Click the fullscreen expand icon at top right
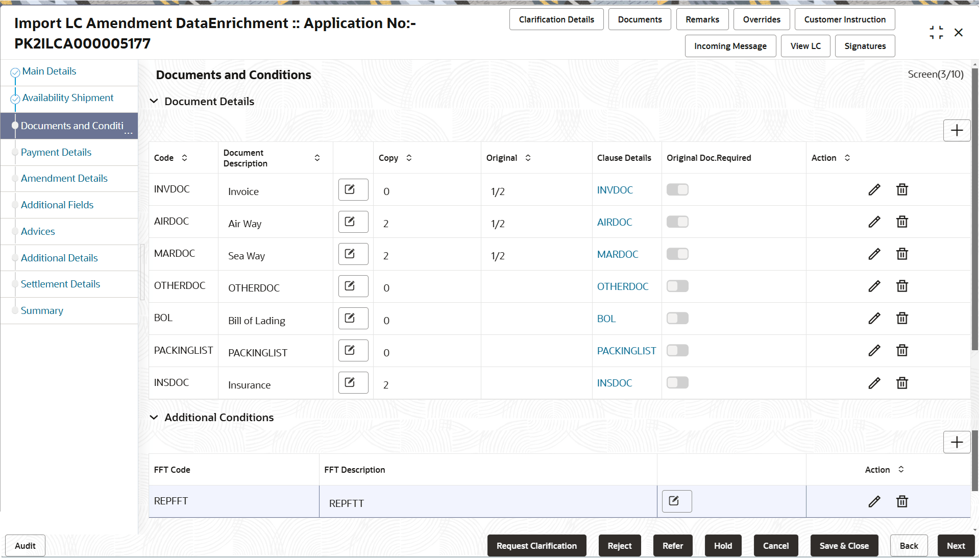 pos(936,32)
